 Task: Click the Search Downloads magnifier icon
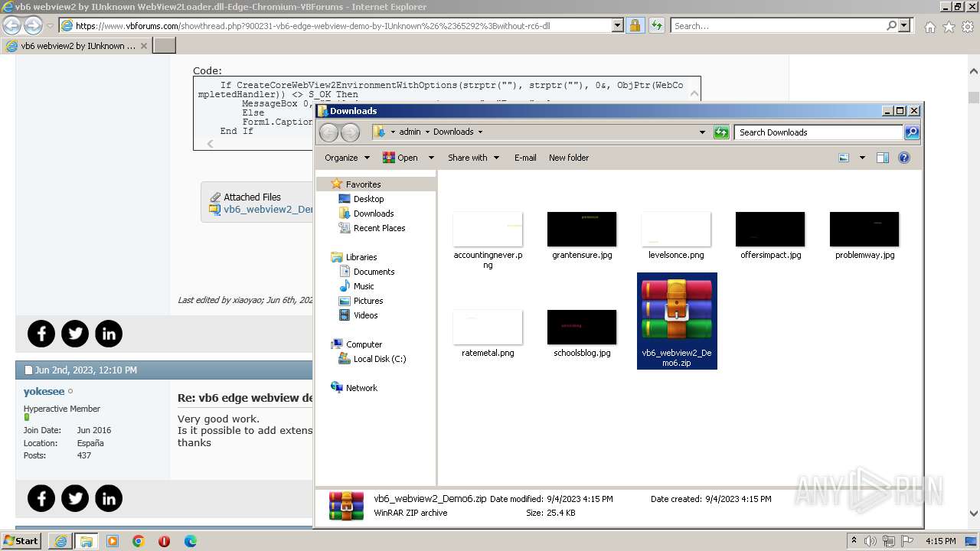(911, 132)
